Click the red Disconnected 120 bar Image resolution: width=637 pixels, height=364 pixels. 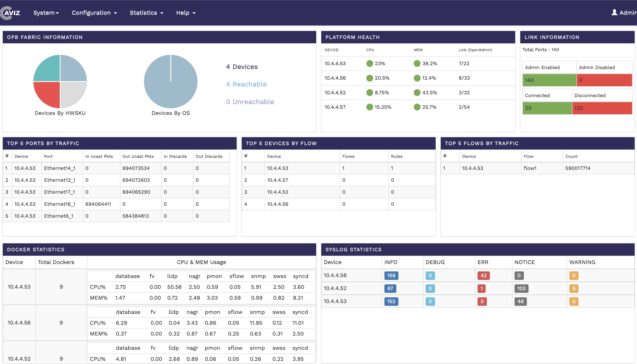(x=602, y=108)
